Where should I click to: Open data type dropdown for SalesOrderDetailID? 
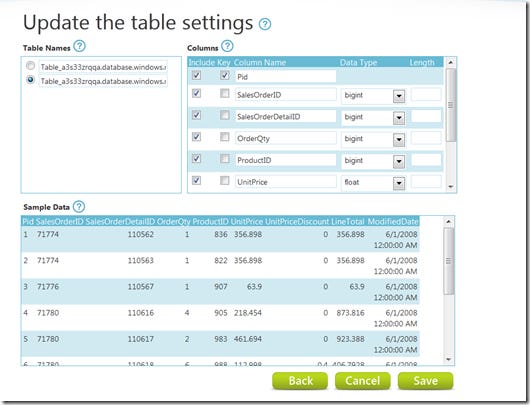pyautogui.click(x=399, y=118)
